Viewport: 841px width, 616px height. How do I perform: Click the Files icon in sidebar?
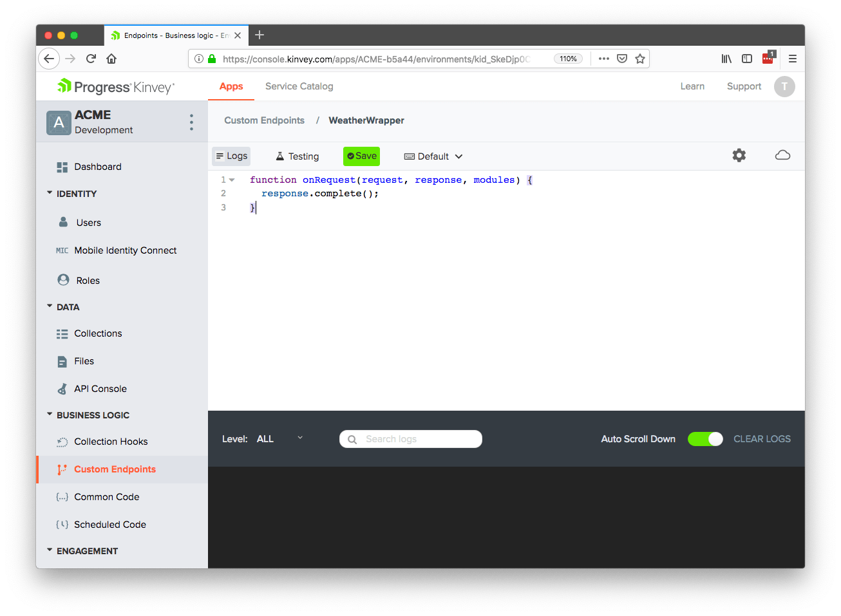pyautogui.click(x=62, y=362)
